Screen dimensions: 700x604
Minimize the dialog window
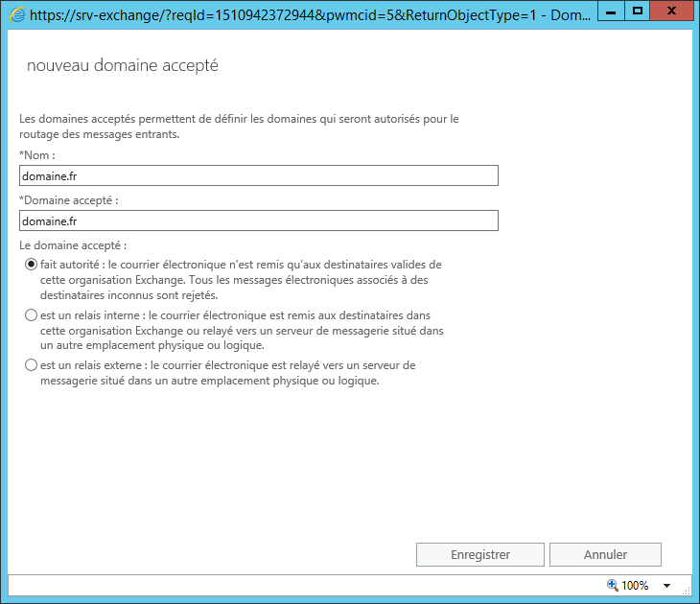(x=611, y=12)
